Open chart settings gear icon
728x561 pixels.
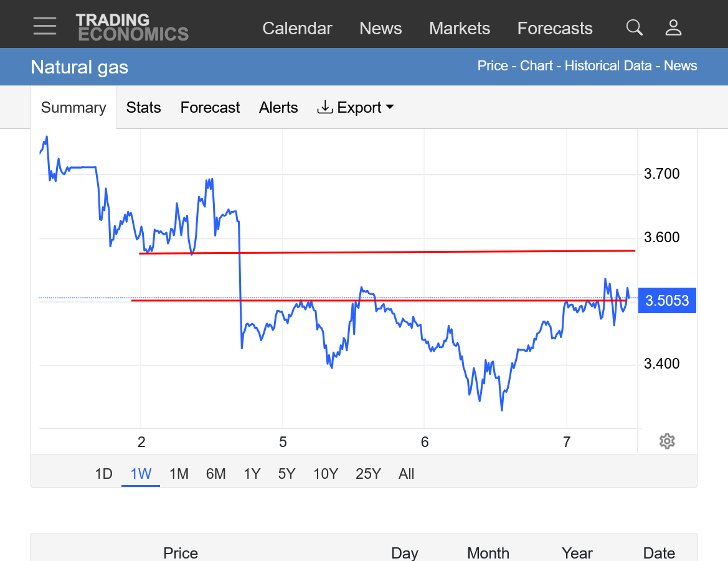pos(667,441)
